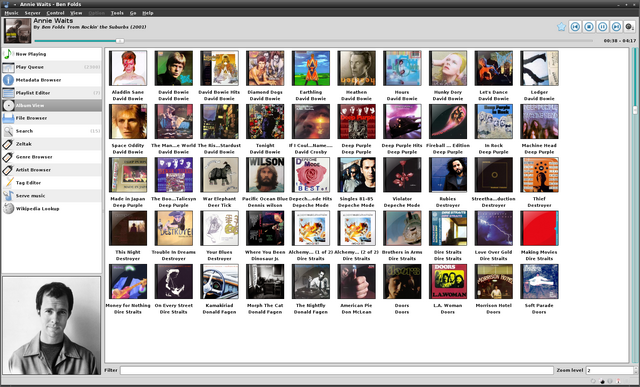
Task: Select the Diamond Dogs album cover
Action: [x=265, y=68]
